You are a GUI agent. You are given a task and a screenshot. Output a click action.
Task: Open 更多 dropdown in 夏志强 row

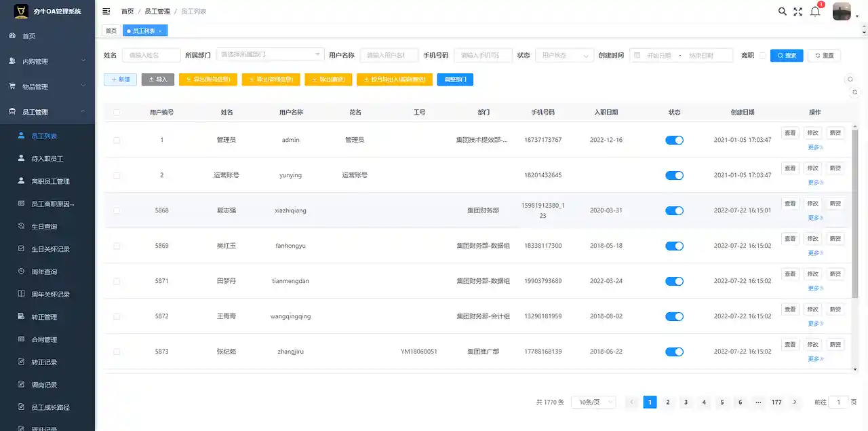(x=816, y=218)
